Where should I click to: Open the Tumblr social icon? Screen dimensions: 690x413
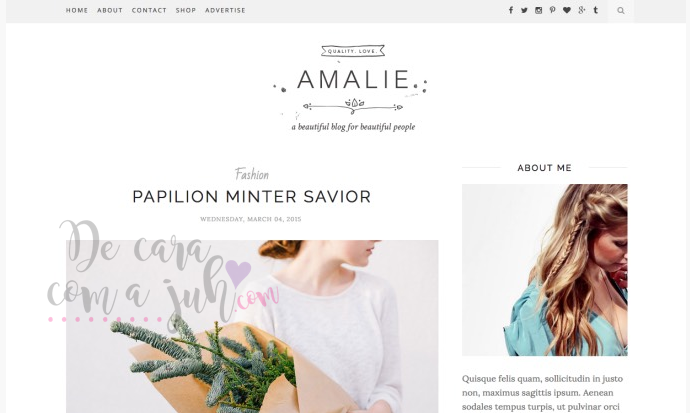click(x=596, y=10)
